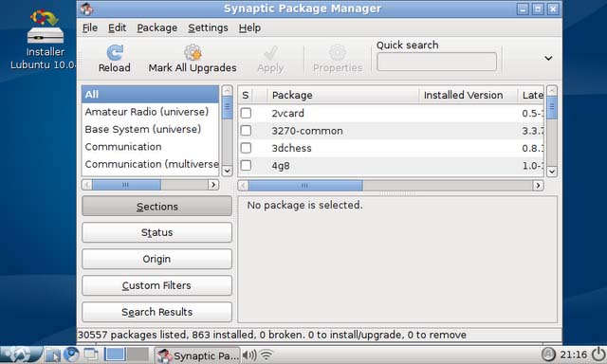The width and height of the screenshot is (607, 364).
Task: Click the power/logout icon in the panel
Action: [598, 355]
